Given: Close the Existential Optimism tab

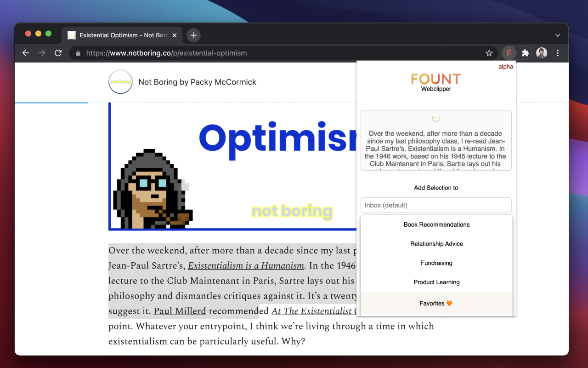Looking at the screenshot, I should [175, 35].
